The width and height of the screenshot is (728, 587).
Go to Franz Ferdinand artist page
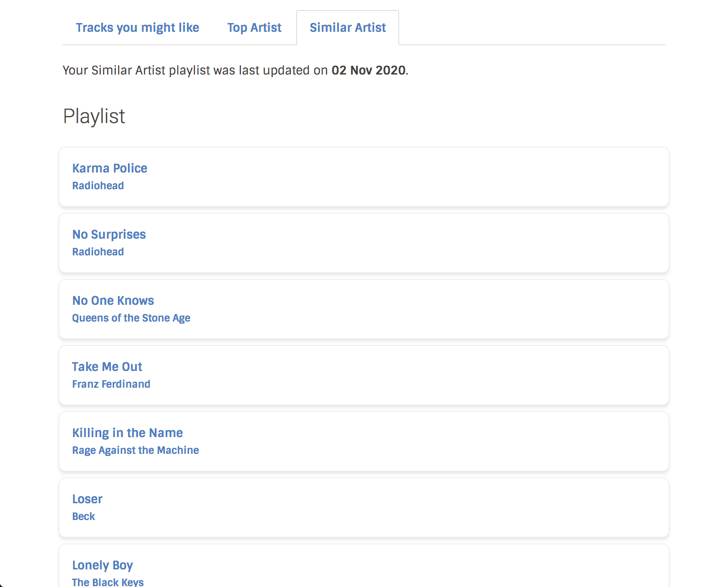(111, 384)
